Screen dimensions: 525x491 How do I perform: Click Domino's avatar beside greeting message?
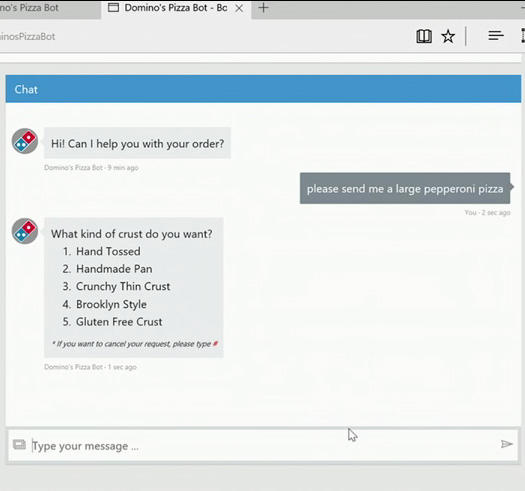click(x=25, y=141)
